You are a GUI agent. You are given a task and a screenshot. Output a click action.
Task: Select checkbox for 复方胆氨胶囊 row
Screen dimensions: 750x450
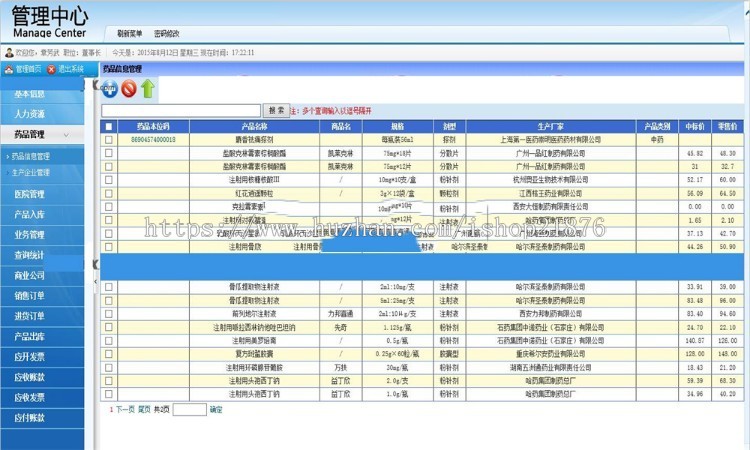[109, 352]
